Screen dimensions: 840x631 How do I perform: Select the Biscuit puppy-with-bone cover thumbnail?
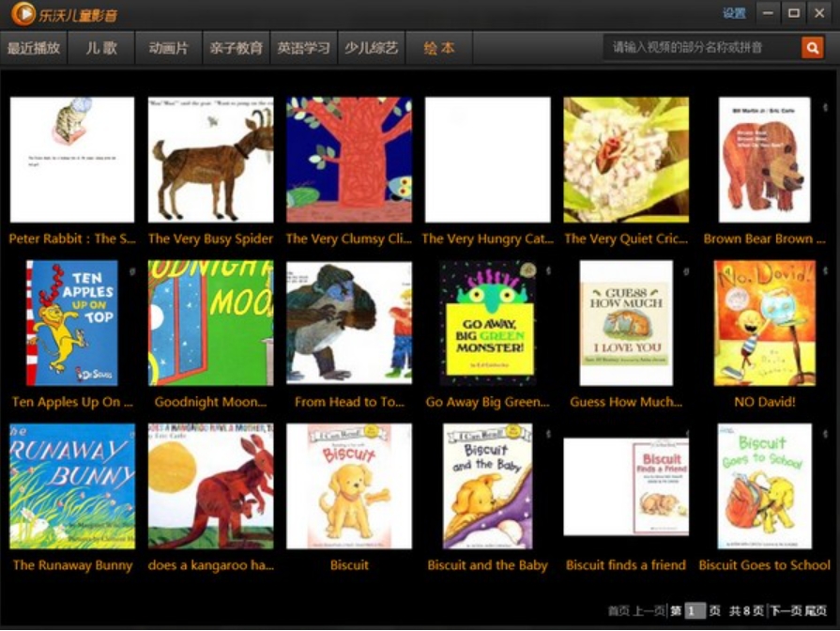[x=349, y=486]
